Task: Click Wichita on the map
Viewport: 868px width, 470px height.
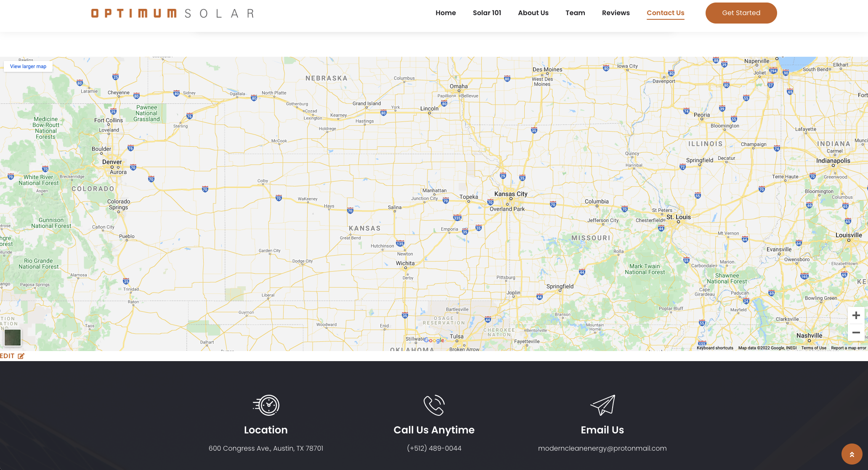Action: tap(405, 264)
